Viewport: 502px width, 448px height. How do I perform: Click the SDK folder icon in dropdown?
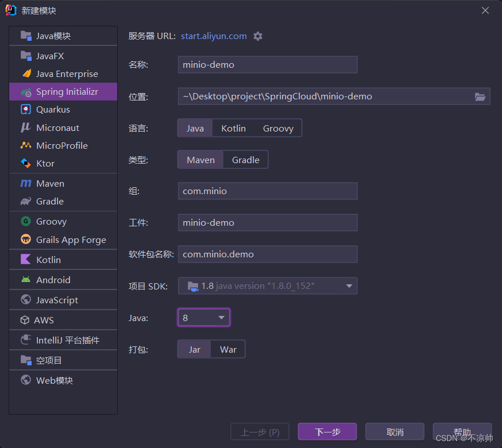pyautogui.click(x=193, y=286)
